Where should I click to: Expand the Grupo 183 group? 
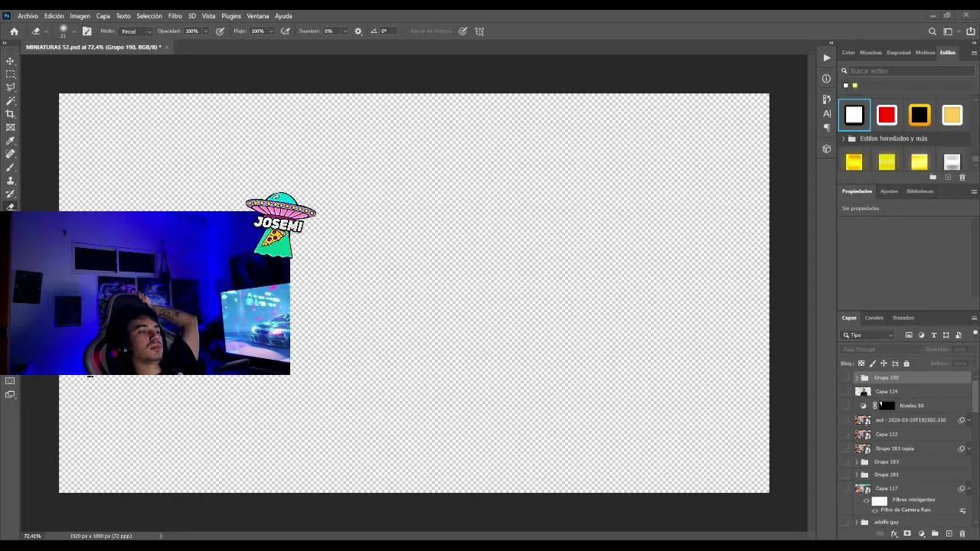[x=857, y=462]
